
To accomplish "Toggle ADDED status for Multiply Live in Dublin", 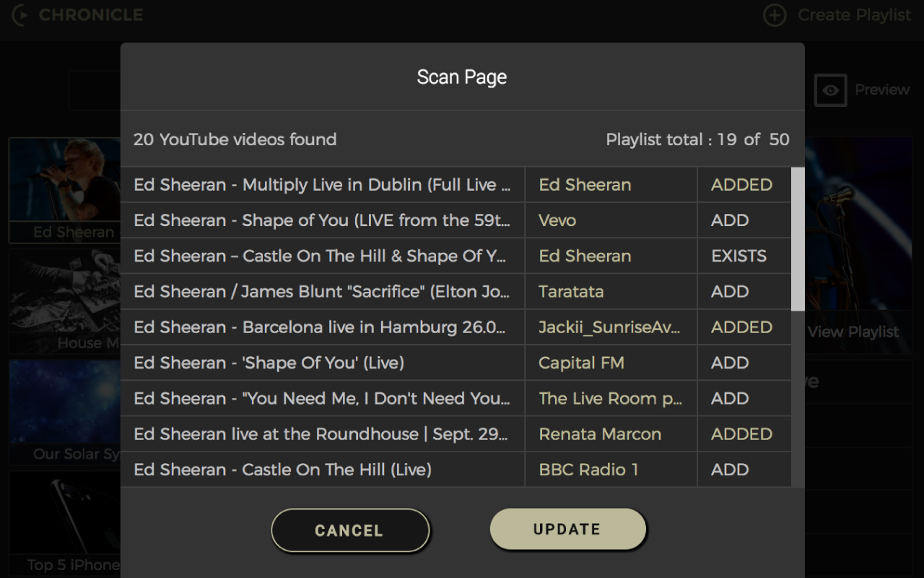I will pyautogui.click(x=741, y=185).
